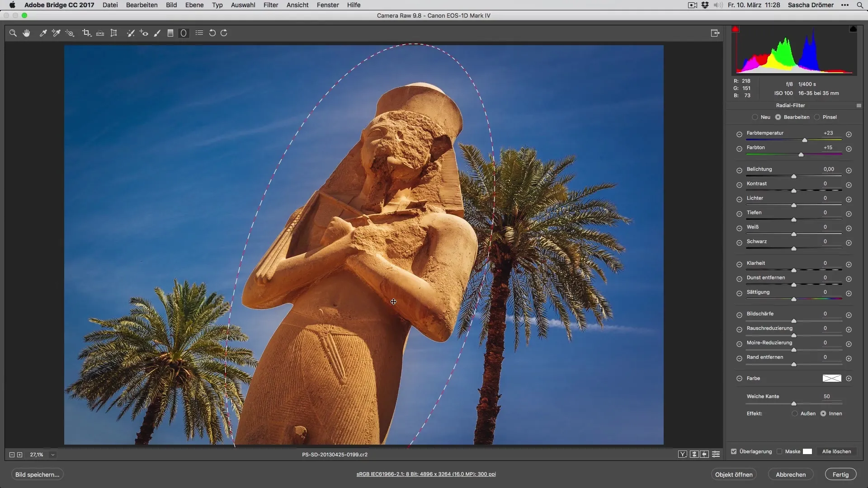Decrease Farbtemperatur with minus icon
The image size is (868, 488).
(x=739, y=134)
